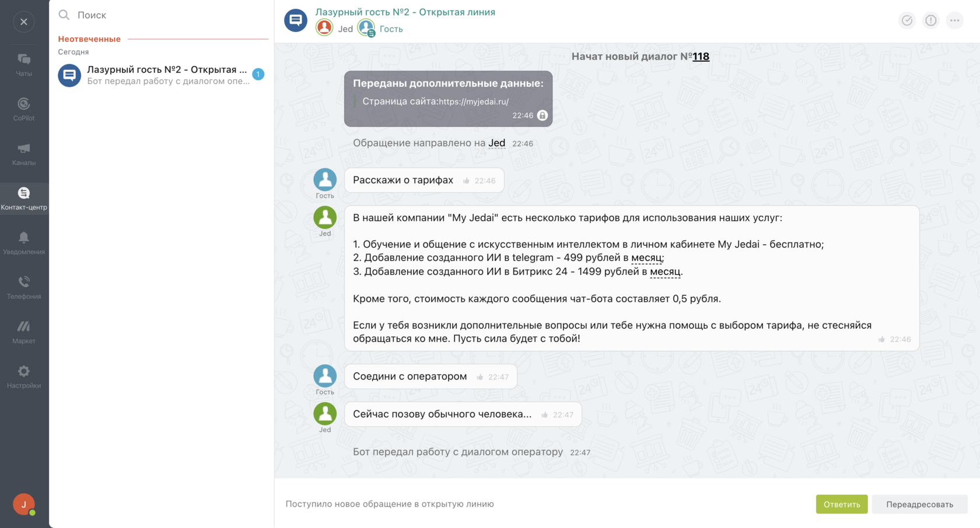Screen dimensions: 980x528
Task: Click the underlined месяц in the Битрикс 24 tariff line
Action: tap(665, 272)
